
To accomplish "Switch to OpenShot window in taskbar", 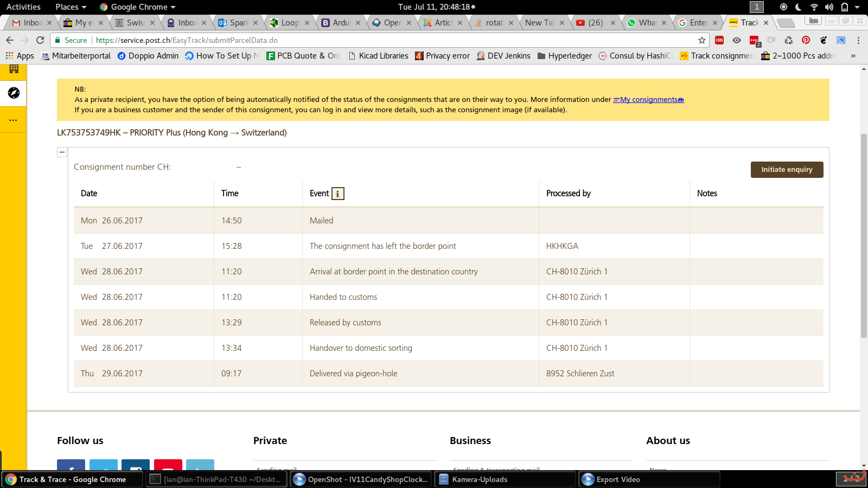I will [361, 479].
